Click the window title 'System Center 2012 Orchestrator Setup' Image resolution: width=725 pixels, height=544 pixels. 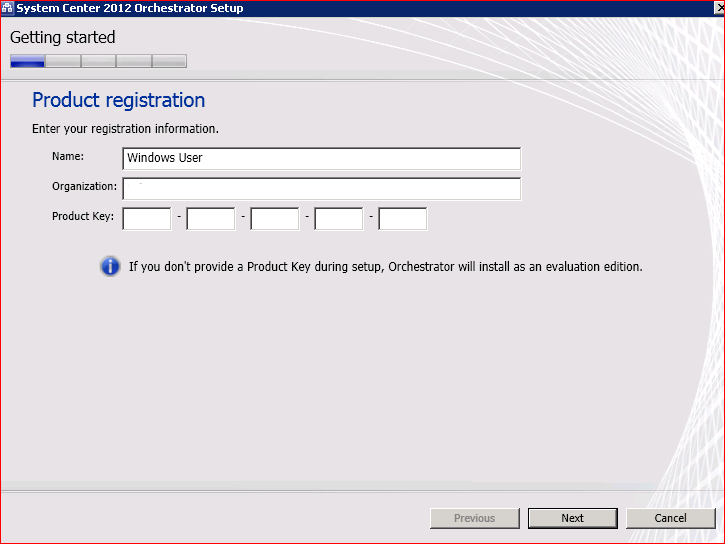point(130,8)
